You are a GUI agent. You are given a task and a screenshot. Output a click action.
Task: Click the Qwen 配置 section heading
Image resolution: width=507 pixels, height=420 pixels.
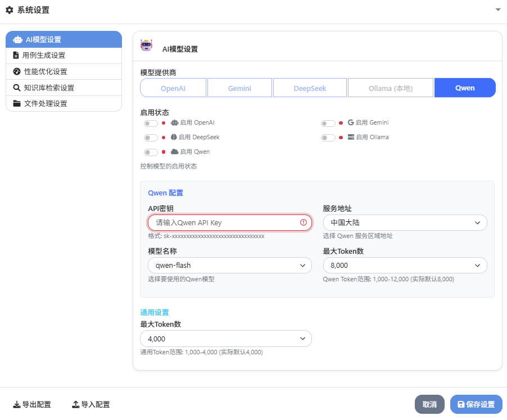click(166, 193)
